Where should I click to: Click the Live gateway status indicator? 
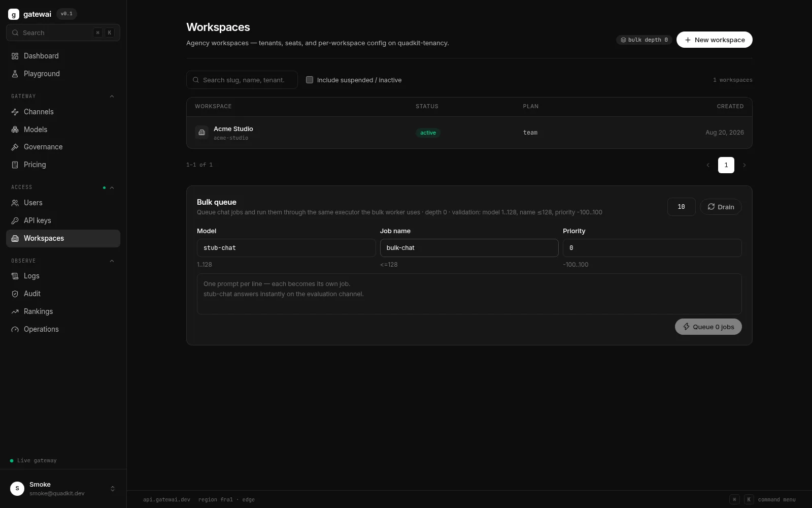(33, 461)
